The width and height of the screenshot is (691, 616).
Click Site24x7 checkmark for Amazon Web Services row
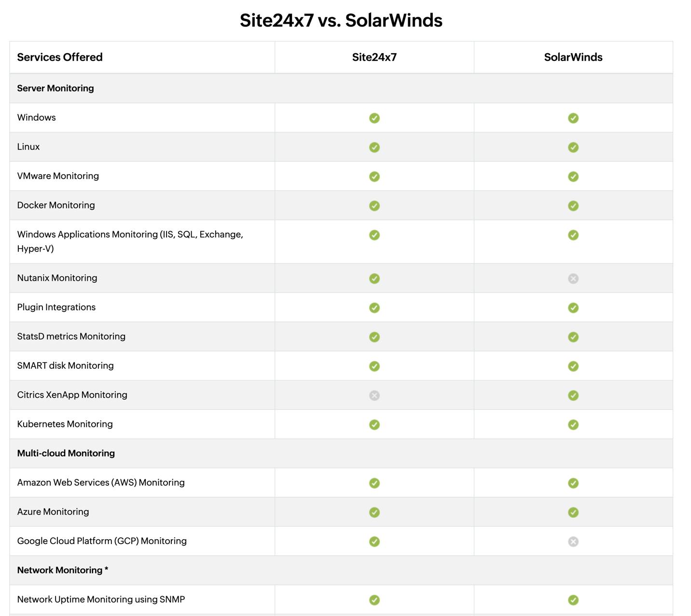(x=374, y=483)
